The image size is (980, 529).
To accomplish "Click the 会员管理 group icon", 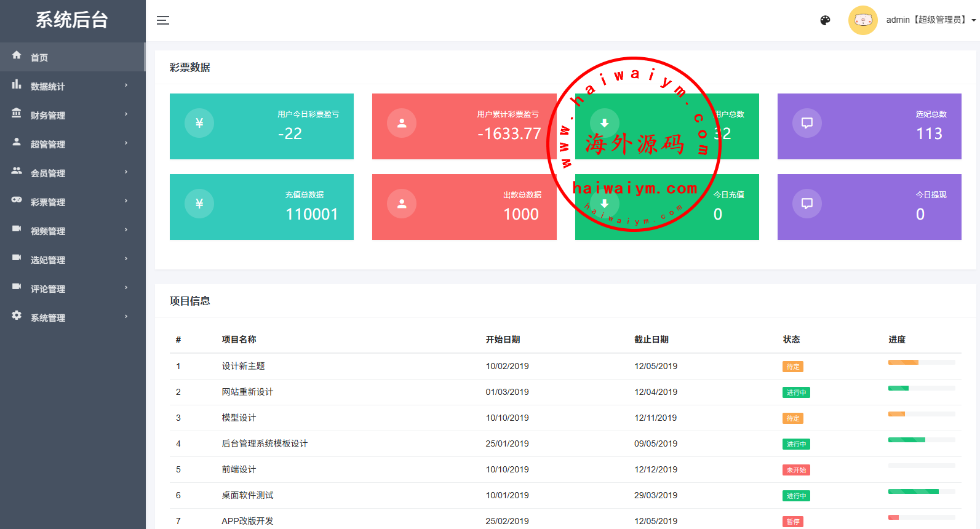I will click(17, 171).
